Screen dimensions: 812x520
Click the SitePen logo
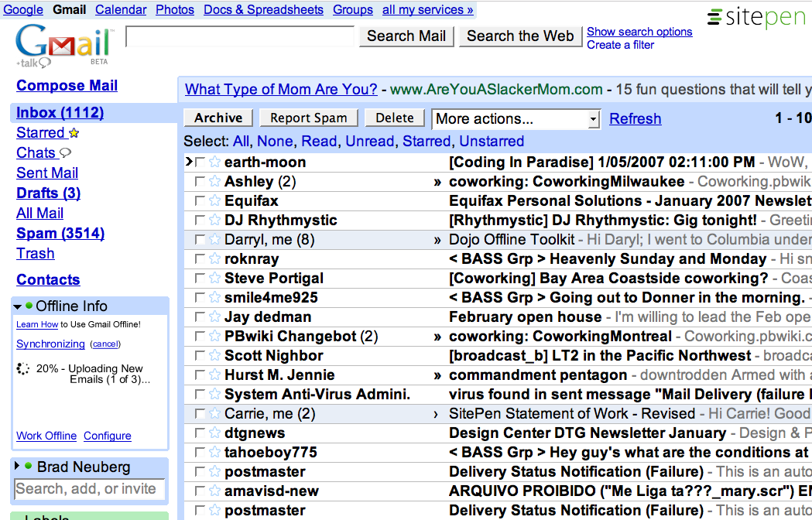coord(756,17)
